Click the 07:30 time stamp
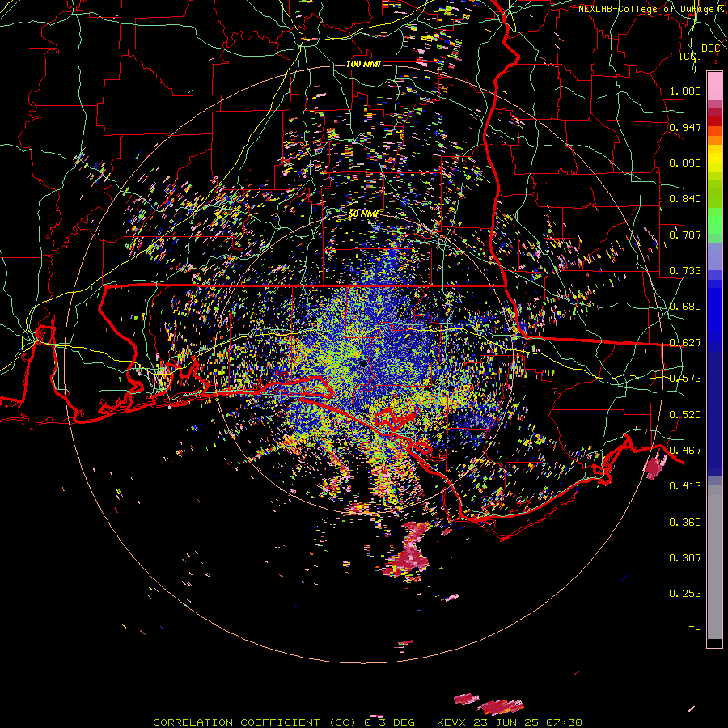Image resolution: width=728 pixels, height=728 pixels. click(x=564, y=722)
